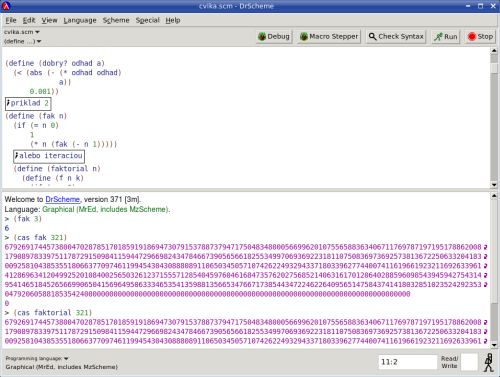Click the '(define (fak n)' line
Viewport: 500px width, 377px height.
click(x=36, y=116)
